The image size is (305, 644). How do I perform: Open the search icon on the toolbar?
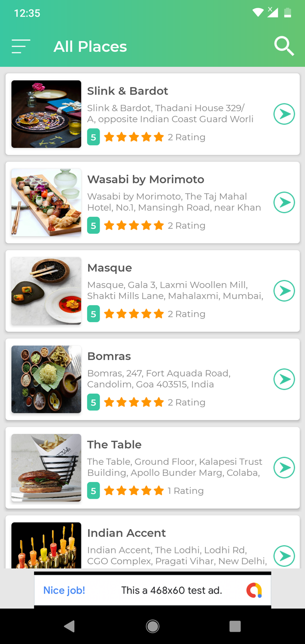point(284,46)
